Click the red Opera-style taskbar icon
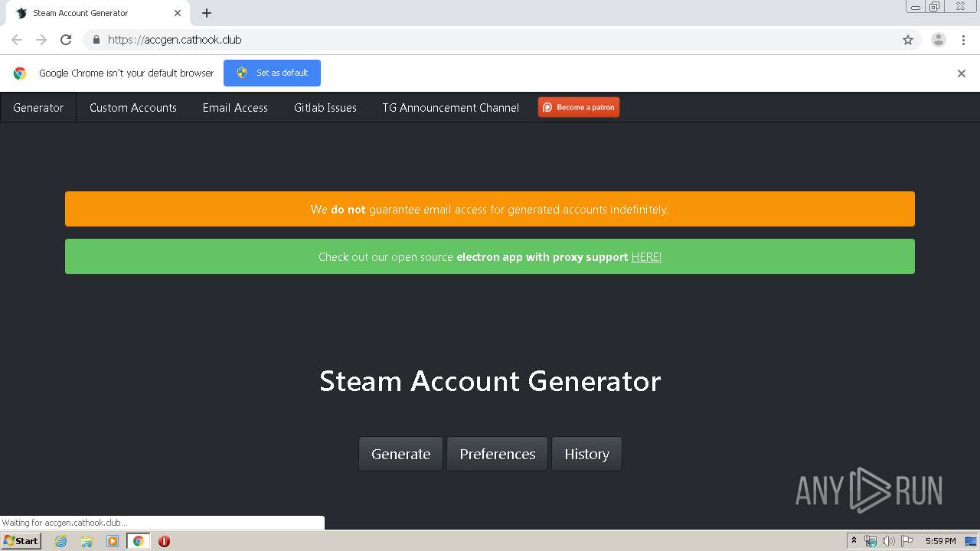Viewport: 980px width, 551px height. (x=164, y=541)
